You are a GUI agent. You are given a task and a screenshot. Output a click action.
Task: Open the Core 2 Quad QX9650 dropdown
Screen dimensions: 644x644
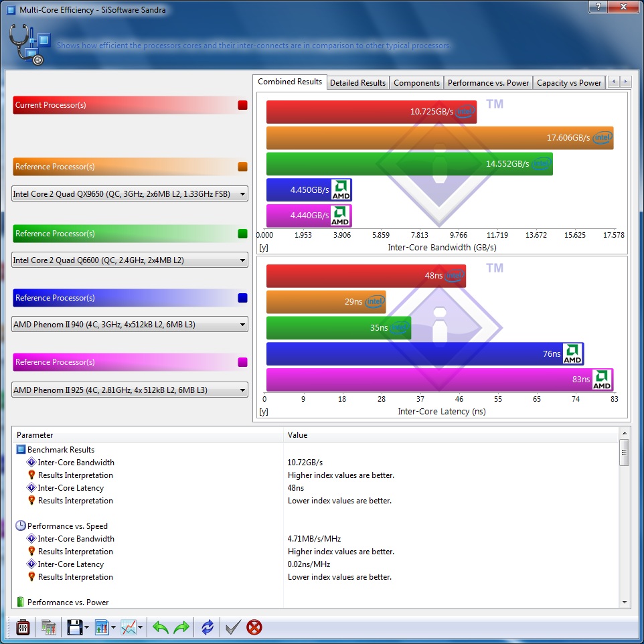[x=130, y=194]
